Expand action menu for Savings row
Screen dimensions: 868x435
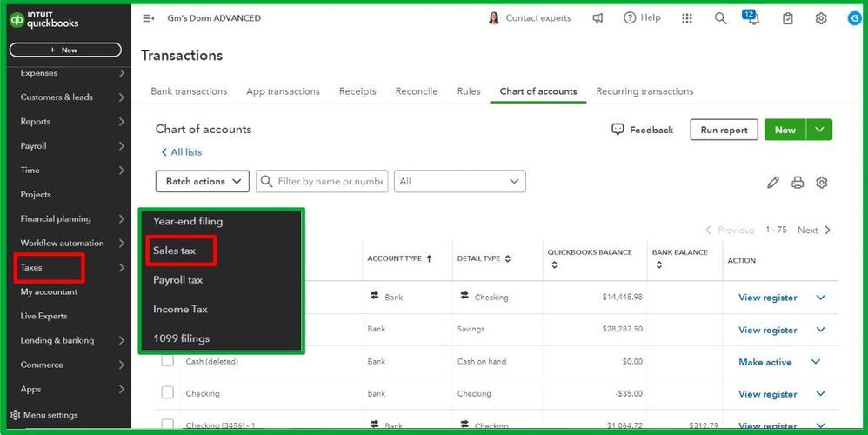click(x=820, y=330)
